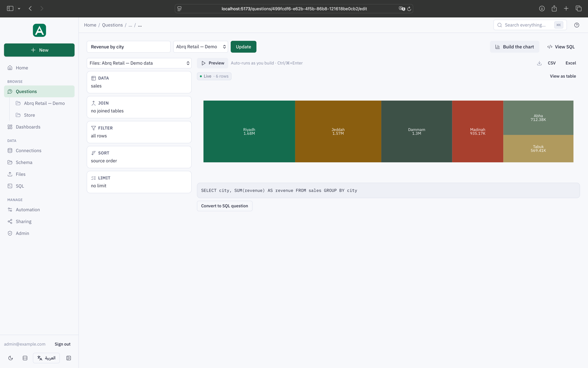The image size is (588, 368).
Task: Open Connections page
Action: [x=39, y=151]
